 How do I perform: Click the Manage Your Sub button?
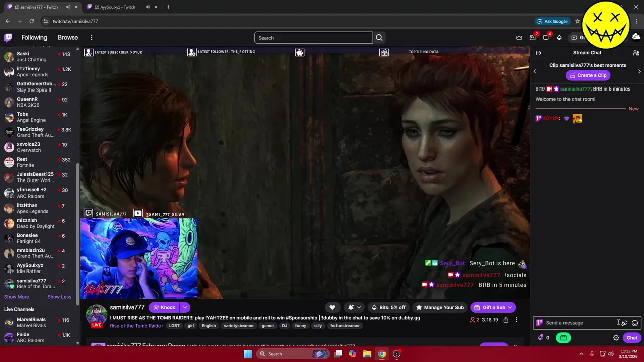click(x=439, y=307)
